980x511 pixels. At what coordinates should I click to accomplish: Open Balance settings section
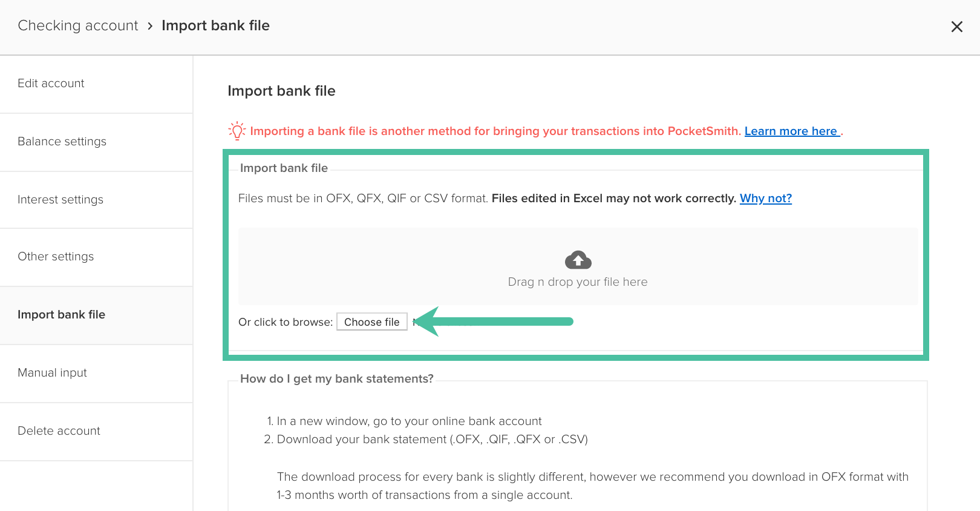point(96,142)
